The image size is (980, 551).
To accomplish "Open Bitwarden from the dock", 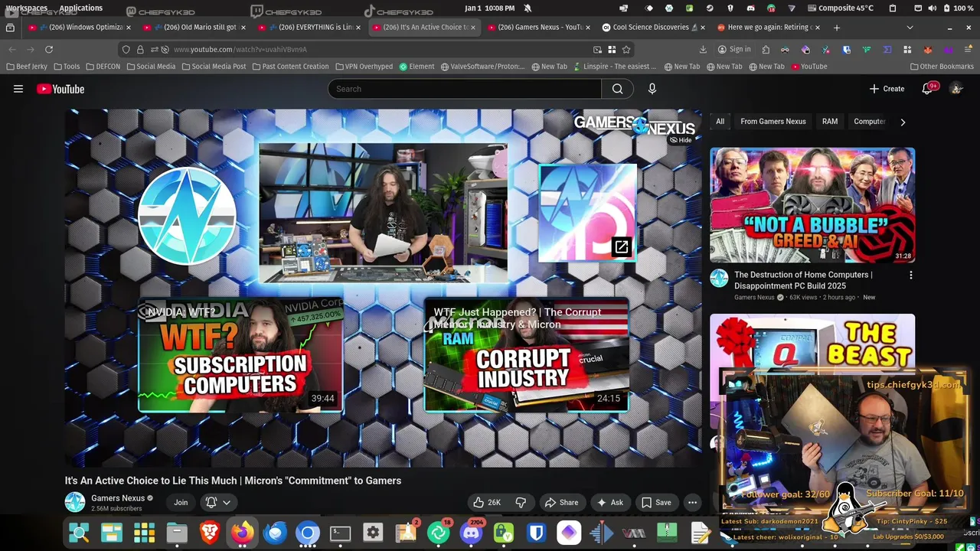I will point(537,533).
